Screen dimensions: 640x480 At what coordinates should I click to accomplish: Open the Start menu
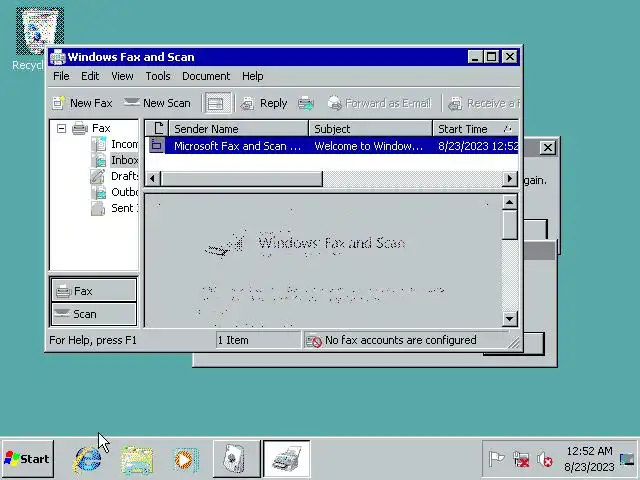(27, 459)
